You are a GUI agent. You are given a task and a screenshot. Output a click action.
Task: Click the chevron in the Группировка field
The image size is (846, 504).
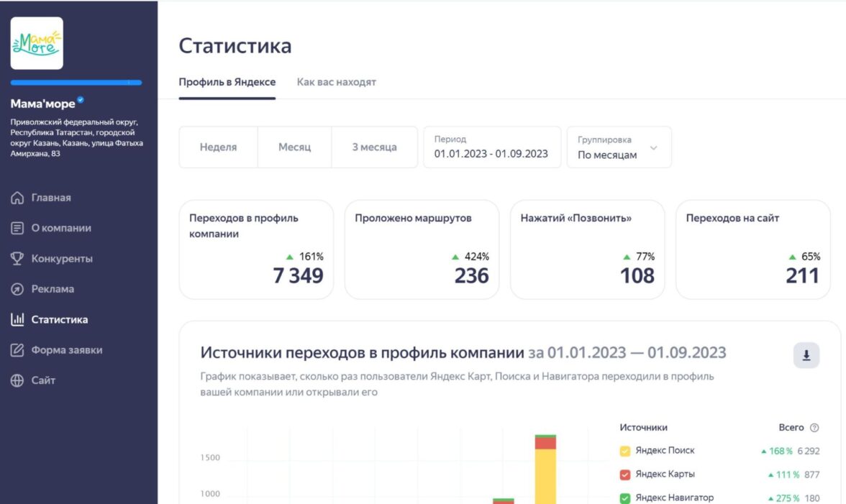click(x=653, y=147)
